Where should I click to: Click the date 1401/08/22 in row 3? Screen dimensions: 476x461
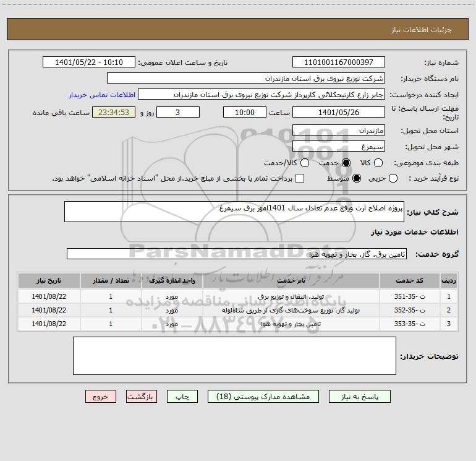[x=49, y=324]
